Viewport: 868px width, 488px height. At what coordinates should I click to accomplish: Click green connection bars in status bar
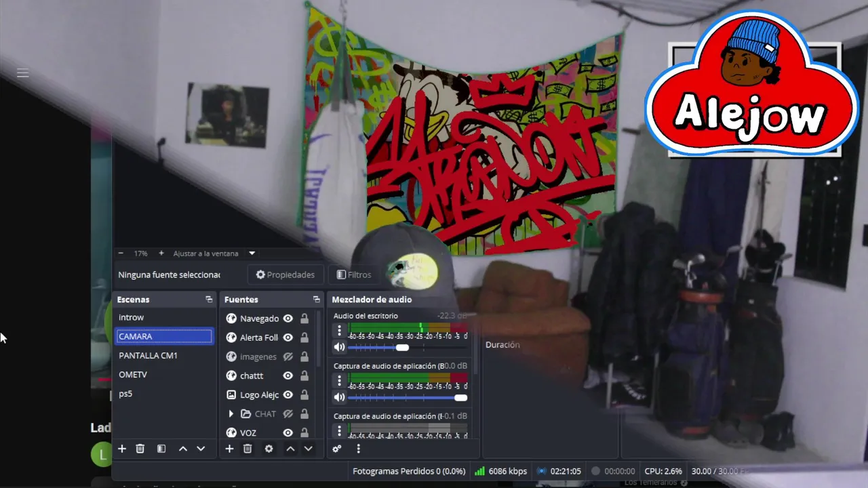point(479,471)
